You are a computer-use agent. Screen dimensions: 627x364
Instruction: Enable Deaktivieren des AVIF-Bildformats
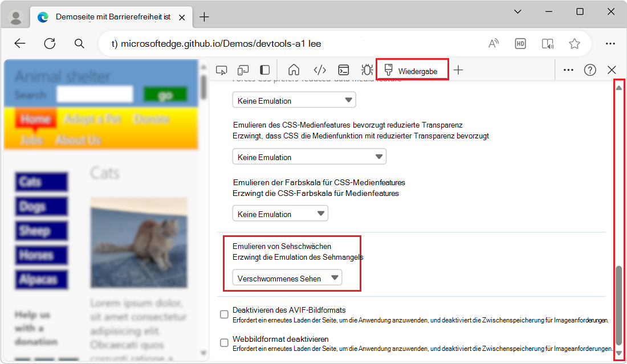point(223,313)
